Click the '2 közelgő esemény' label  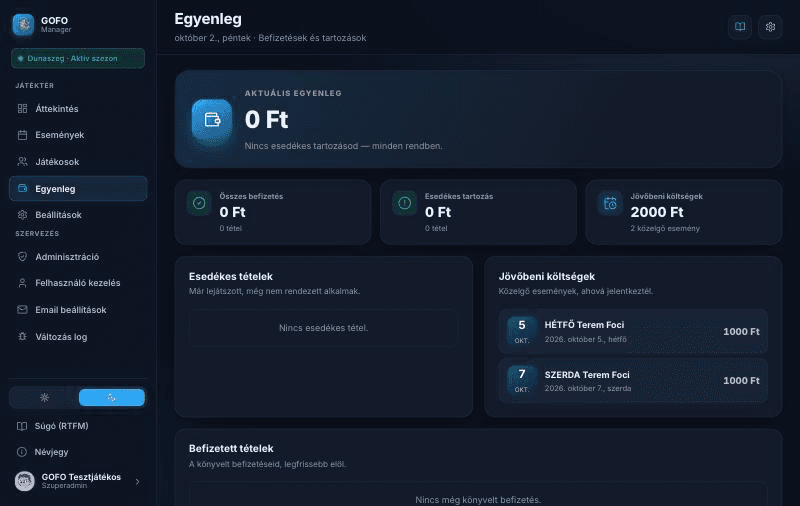click(x=665, y=228)
